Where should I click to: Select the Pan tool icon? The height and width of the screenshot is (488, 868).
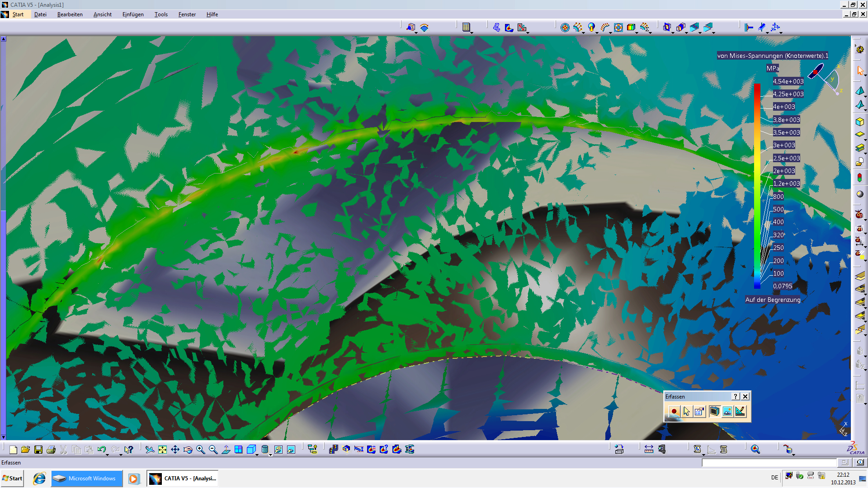175,450
